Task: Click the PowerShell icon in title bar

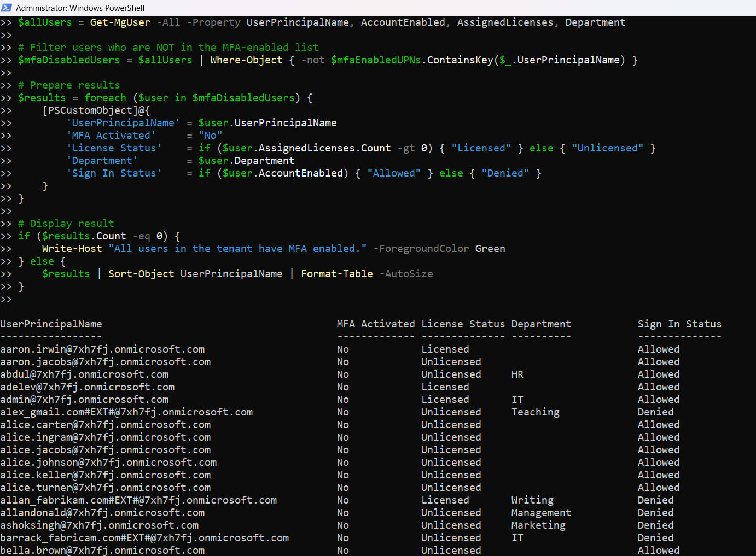Action: (x=7, y=8)
